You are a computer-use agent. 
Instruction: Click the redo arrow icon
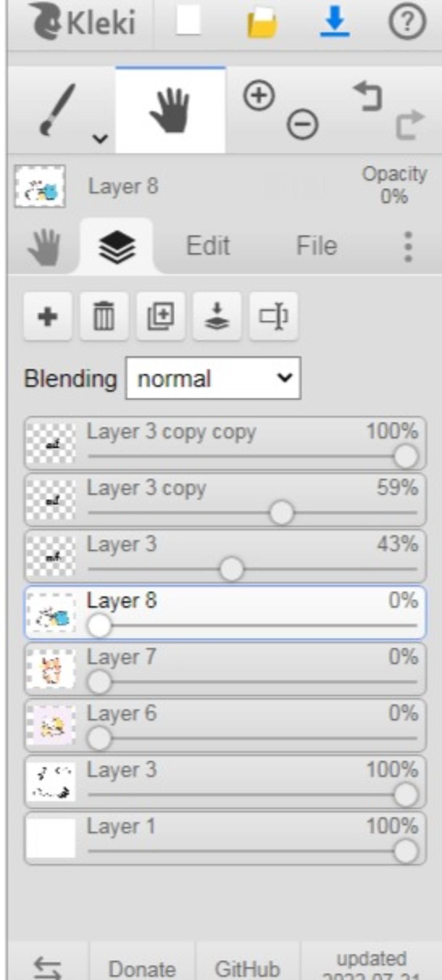(x=410, y=125)
